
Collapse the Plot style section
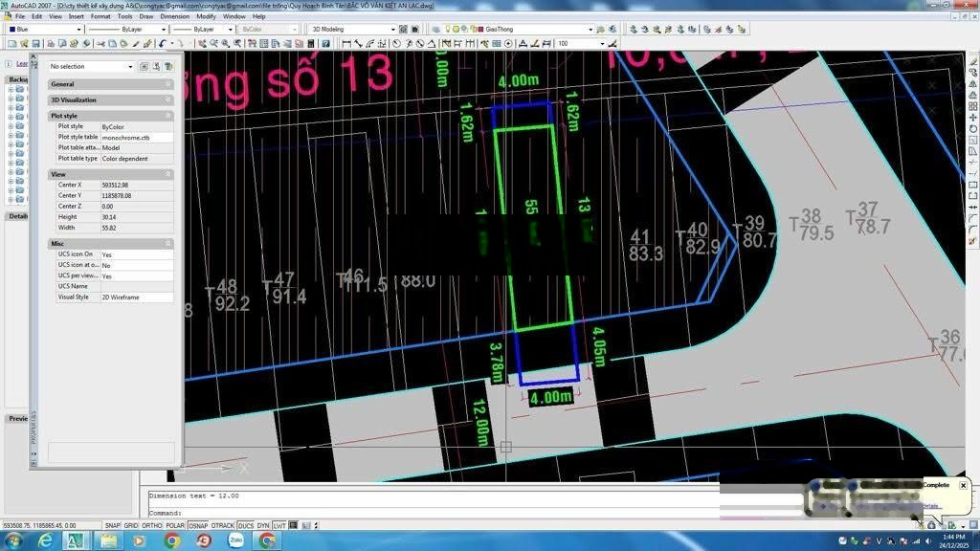coord(168,116)
